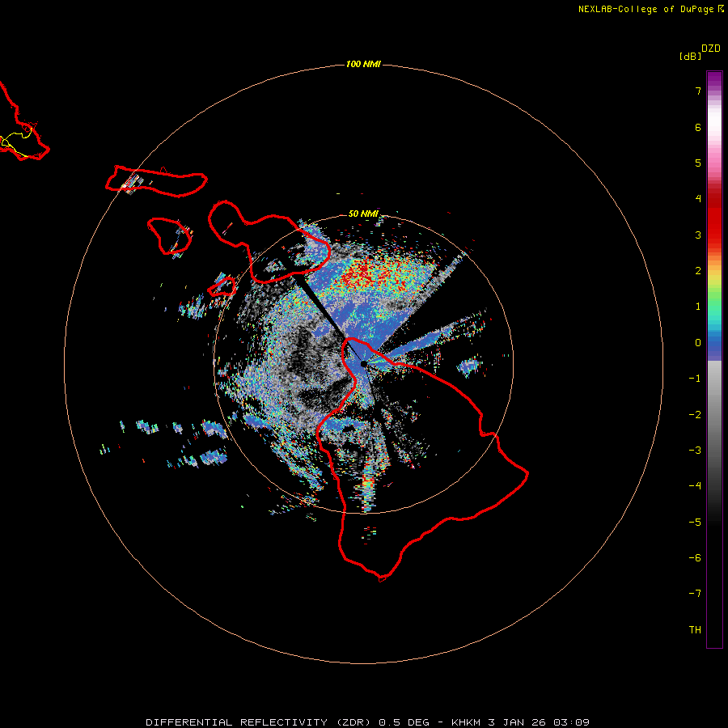Image resolution: width=728 pixels, height=728 pixels.
Task: Click the NEXLAB-College of DuPage header text
Action: (x=645, y=9)
